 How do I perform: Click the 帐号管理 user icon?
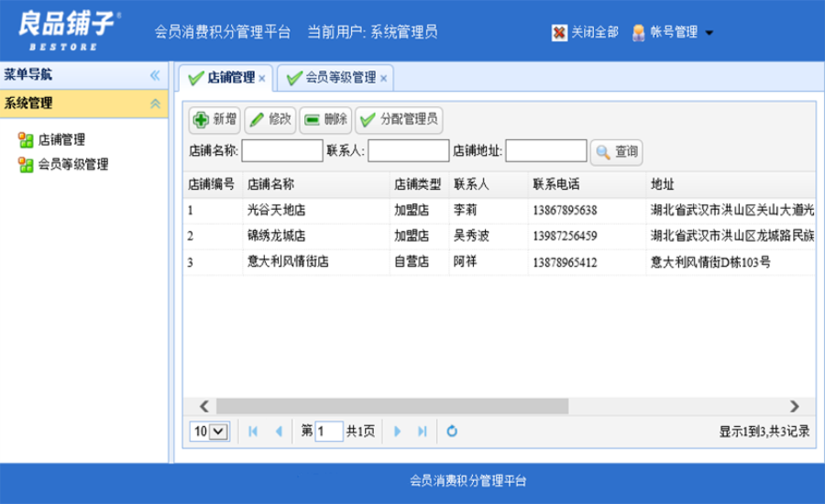(638, 33)
